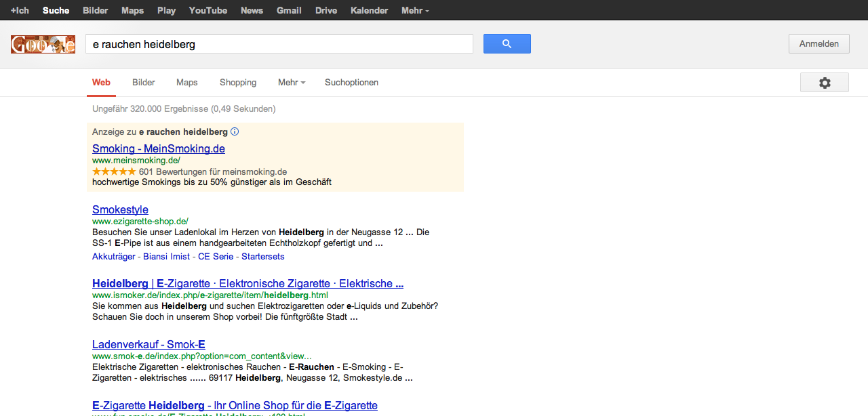Open Suchoptionen search tools
Viewport: 868px width, 416px height.
pos(351,83)
